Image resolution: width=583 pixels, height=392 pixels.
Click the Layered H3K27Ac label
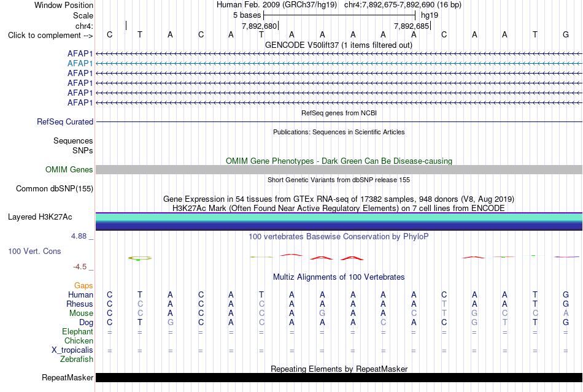[40, 217]
